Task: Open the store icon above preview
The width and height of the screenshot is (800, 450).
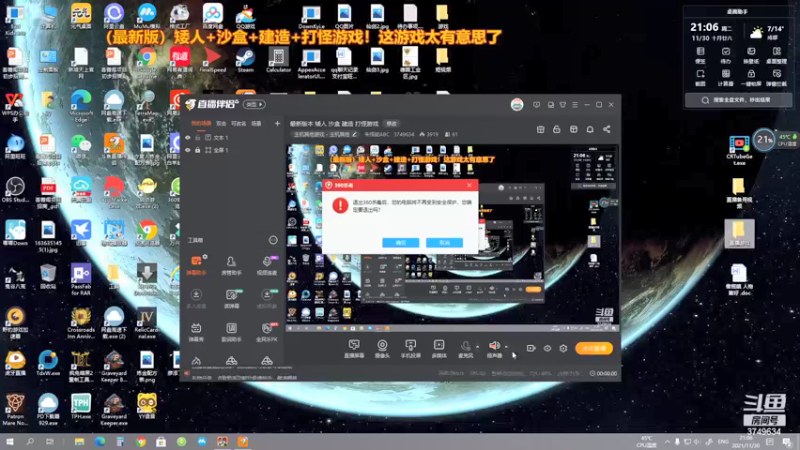Action: 540,130
